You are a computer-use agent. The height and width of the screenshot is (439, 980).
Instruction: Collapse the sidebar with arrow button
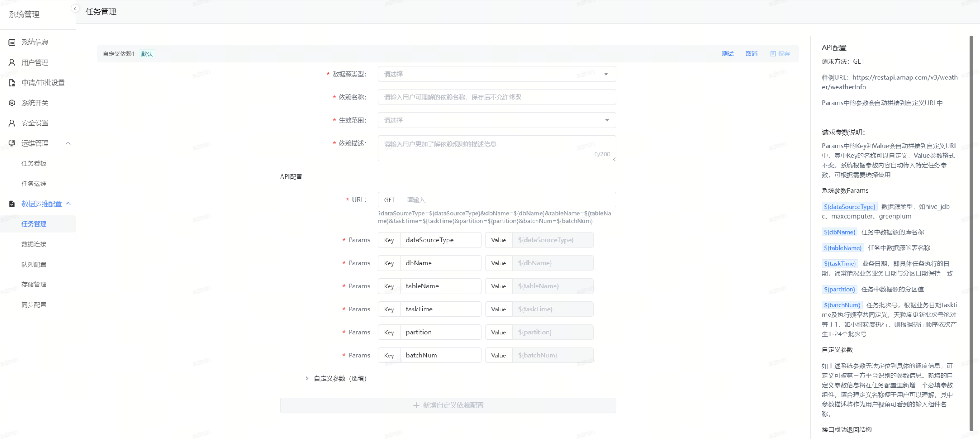click(x=75, y=8)
